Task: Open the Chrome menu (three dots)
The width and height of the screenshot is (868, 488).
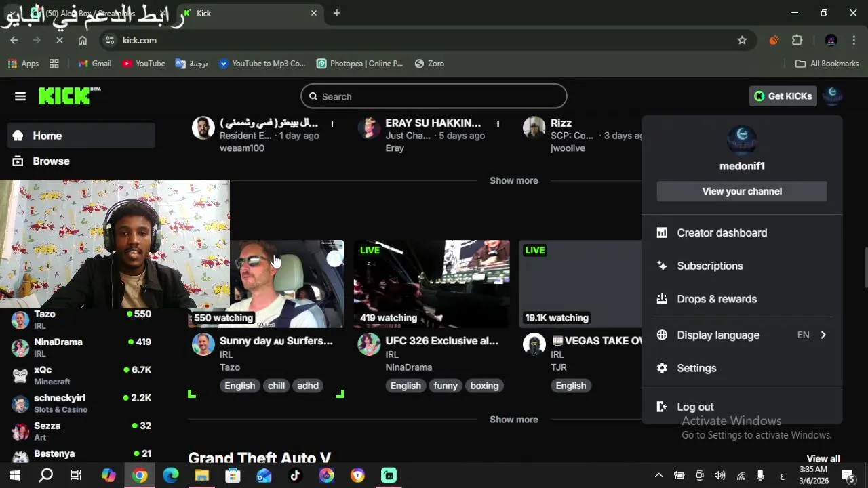Action: click(x=853, y=40)
